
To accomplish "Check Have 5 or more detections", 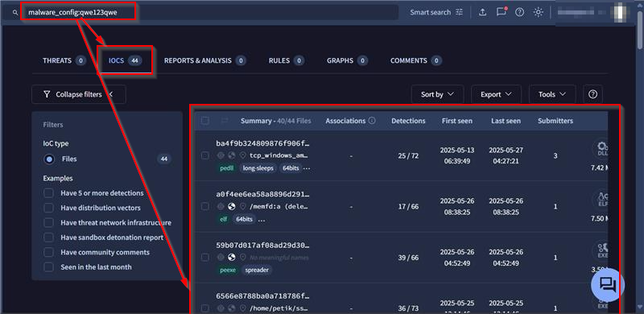I will click(x=49, y=193).
